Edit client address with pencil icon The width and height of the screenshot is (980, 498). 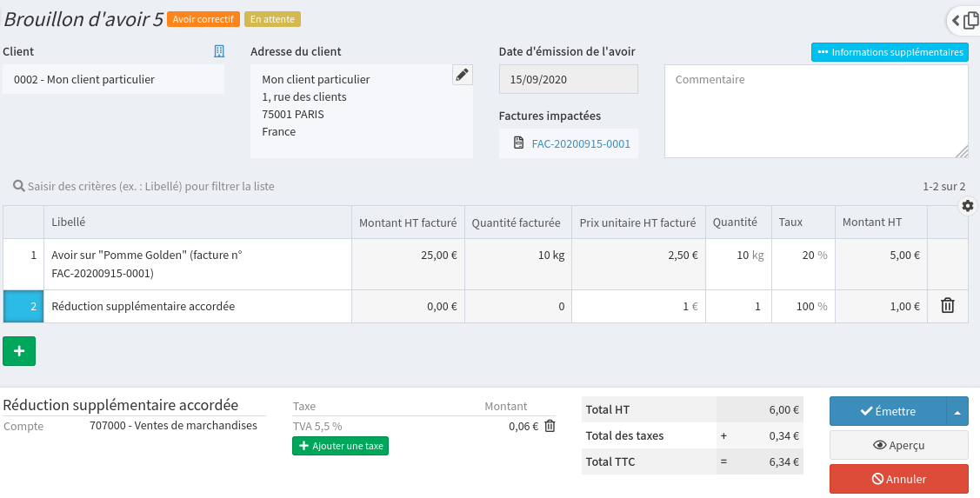point(463,75)
